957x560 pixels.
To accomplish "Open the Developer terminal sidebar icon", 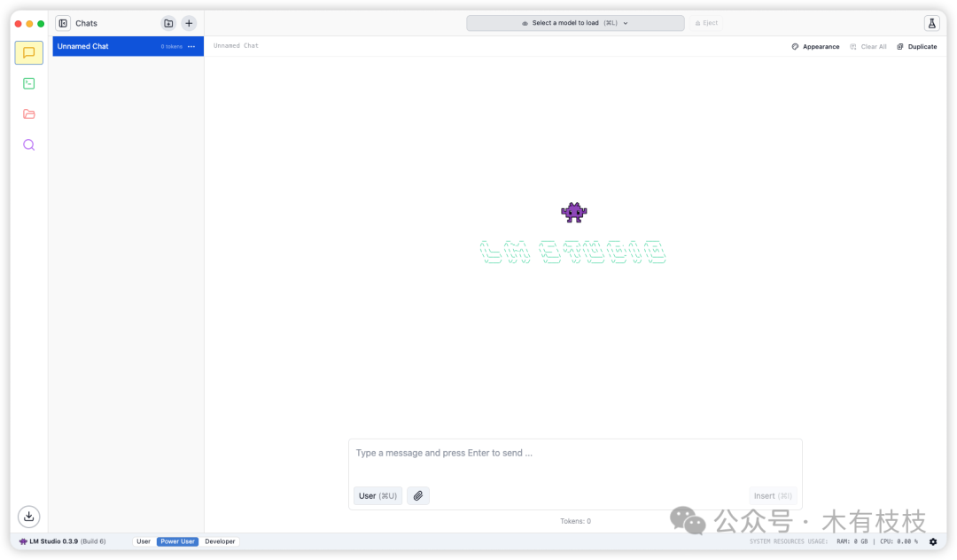I will 28,83.
